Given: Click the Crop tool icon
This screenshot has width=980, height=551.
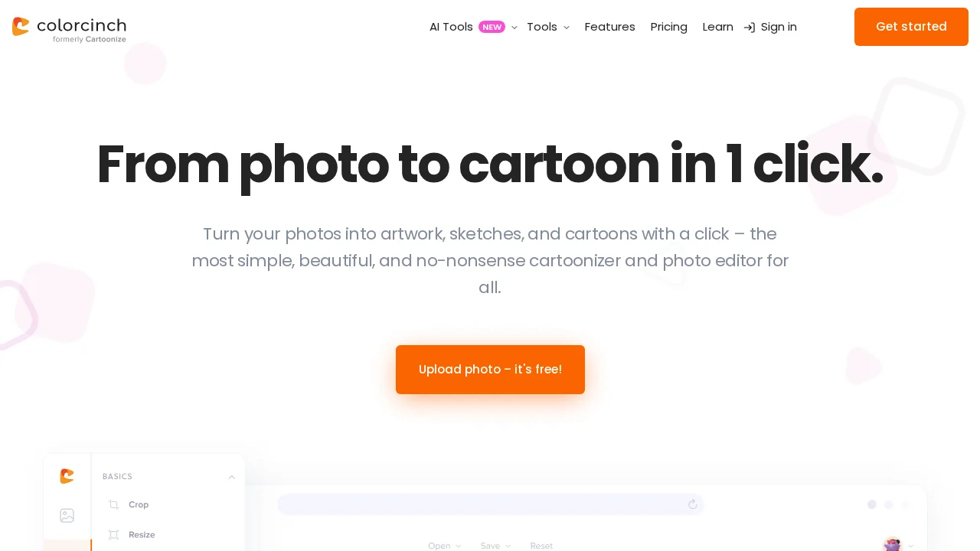Looking at the screenshot, I should pyautogui.click(x=114, y=504).
